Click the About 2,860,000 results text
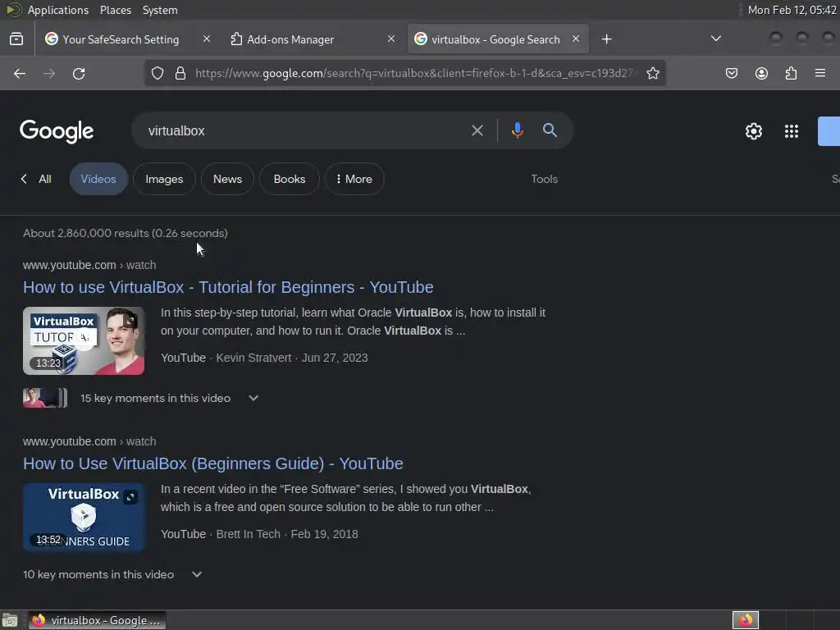This screenshot has height=630, width=840. pos(126,233)
